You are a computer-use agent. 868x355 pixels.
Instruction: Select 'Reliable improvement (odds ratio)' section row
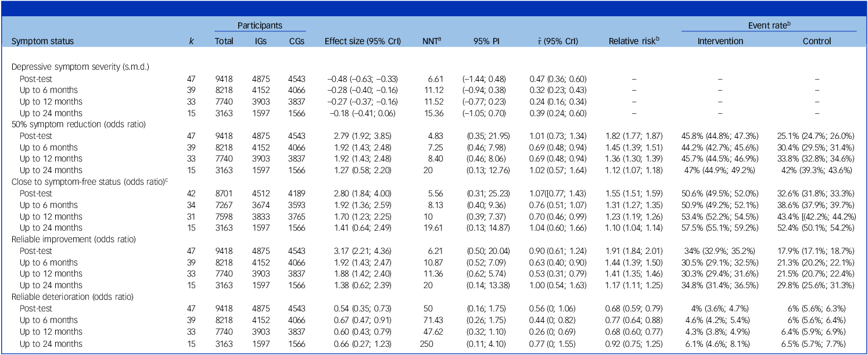pyautogui.click(x=73, y=239)
